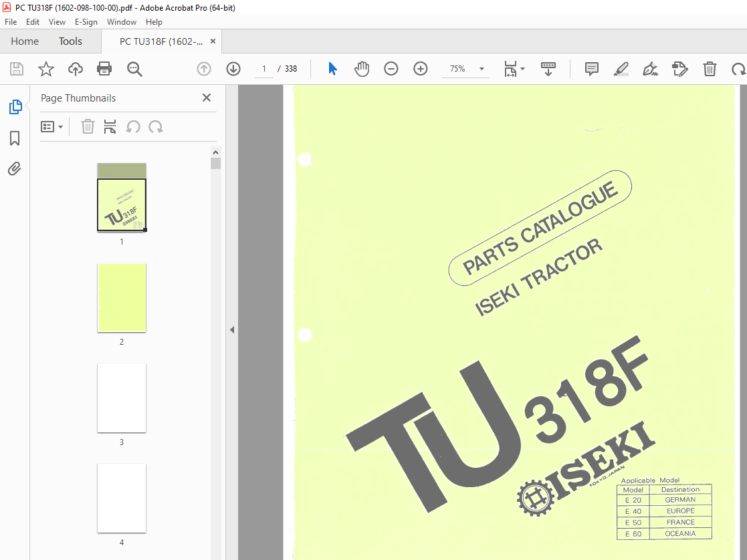Collapse the navigation pane with the side arrow
The width and height of the screenshot is (747, 560).
232,329
